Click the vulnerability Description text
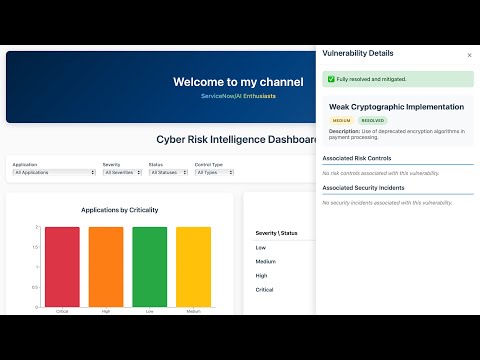 (397, 134)
